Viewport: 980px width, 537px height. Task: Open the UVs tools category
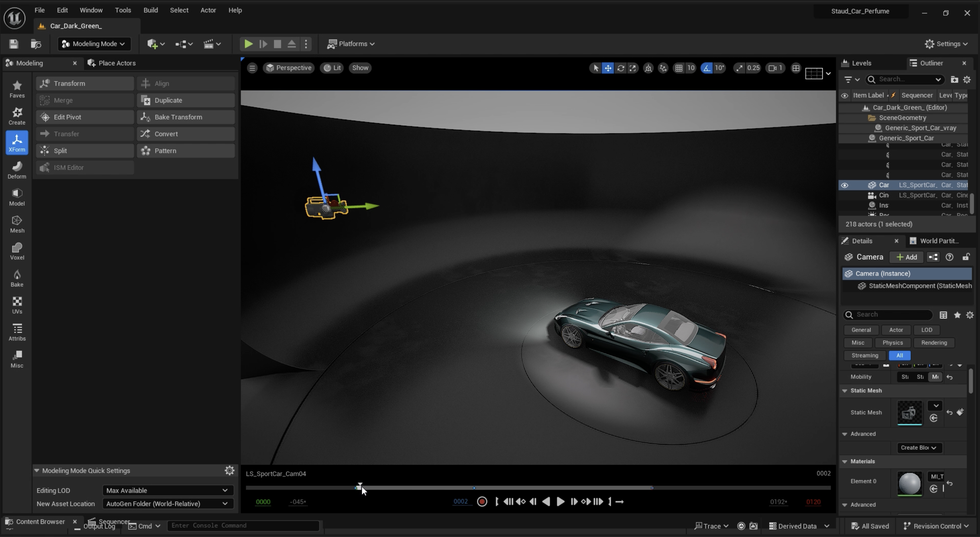(x=17, y=305)
